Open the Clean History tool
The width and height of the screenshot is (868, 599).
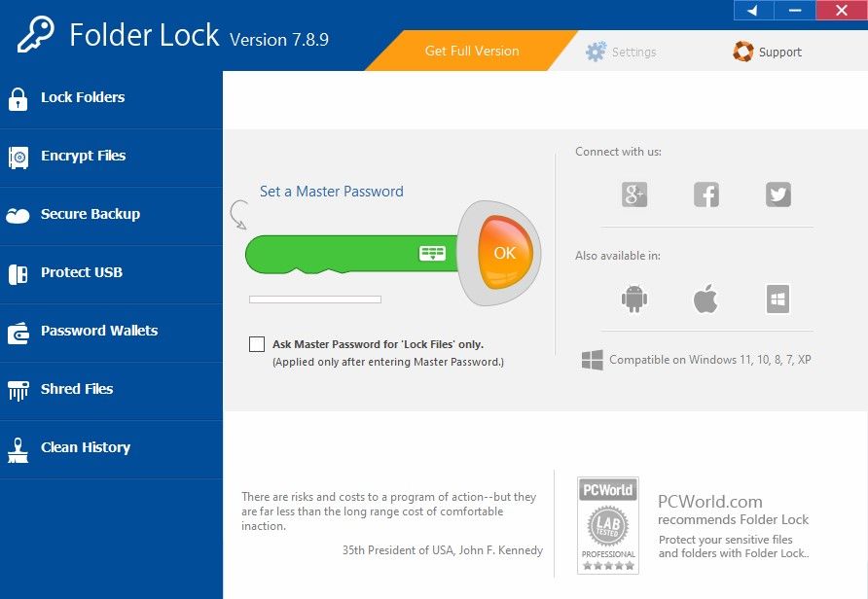tap(86, 447)
